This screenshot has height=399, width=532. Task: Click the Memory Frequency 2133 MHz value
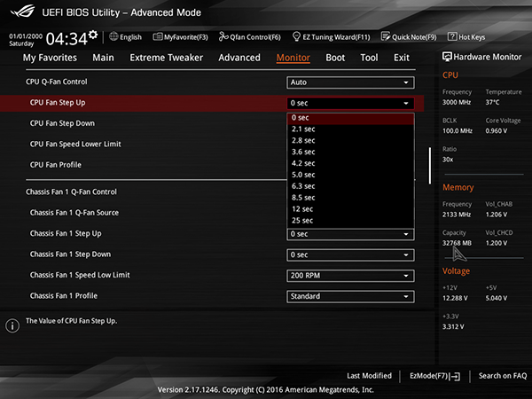click(457, 215)
